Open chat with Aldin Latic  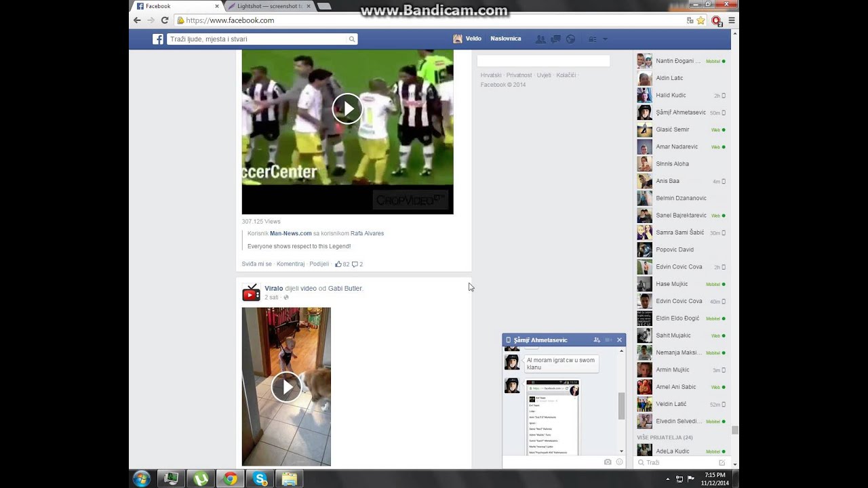point(682,78)
